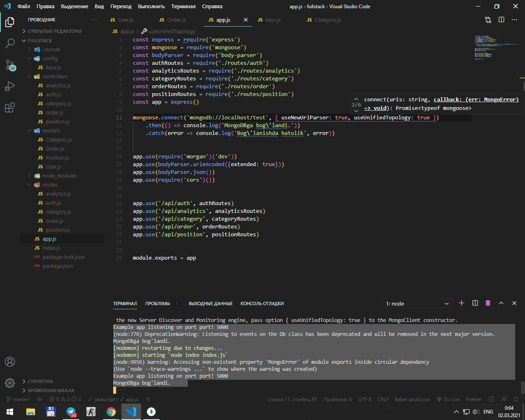Open Source Control view icon

point(10,65)
